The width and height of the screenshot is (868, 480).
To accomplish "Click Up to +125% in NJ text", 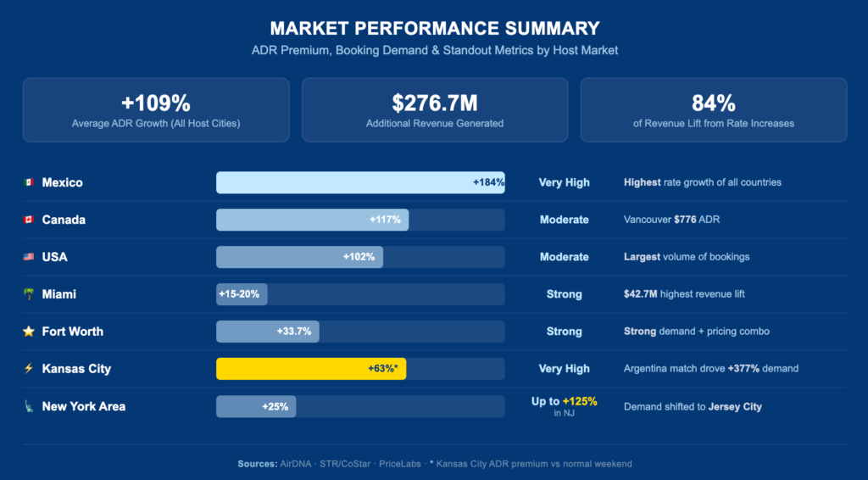I will point(564,406).
